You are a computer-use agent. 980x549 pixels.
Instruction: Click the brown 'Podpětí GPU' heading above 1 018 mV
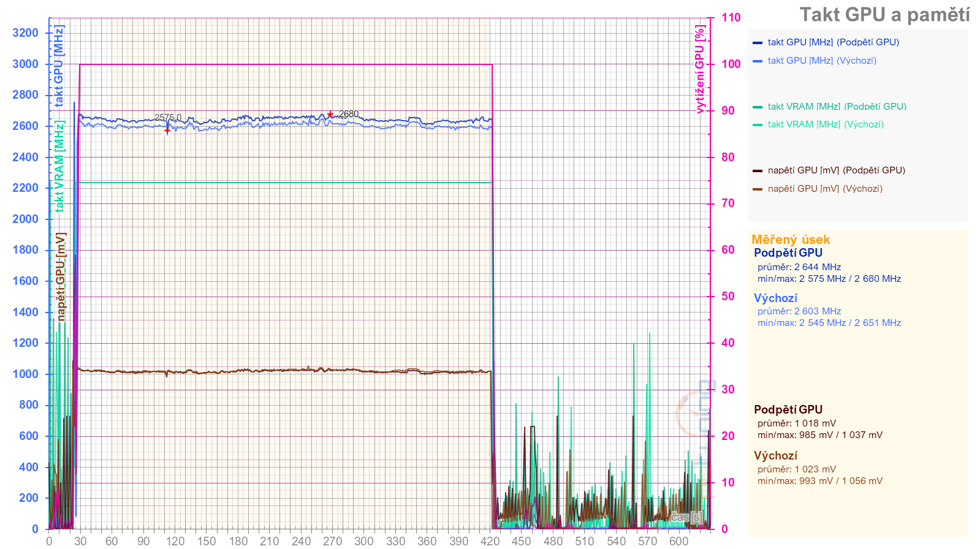788,409
